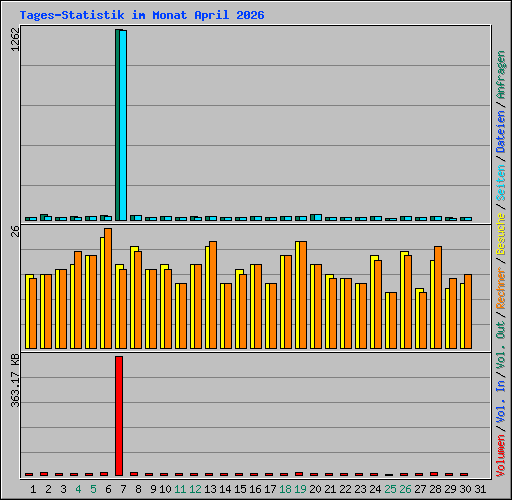Image resolution: width=512 pixels, height=500 pixels.
Task: Click the day 13 label on the x-axis
Action: (210, 489)
